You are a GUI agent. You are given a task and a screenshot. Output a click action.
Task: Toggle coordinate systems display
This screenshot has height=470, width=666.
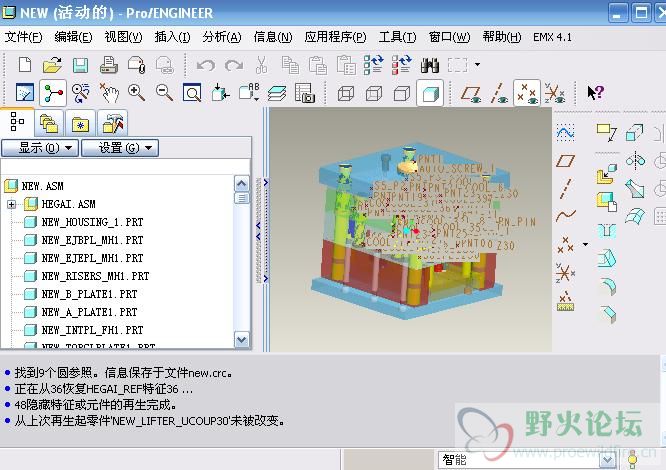click(x=555, y=93)
